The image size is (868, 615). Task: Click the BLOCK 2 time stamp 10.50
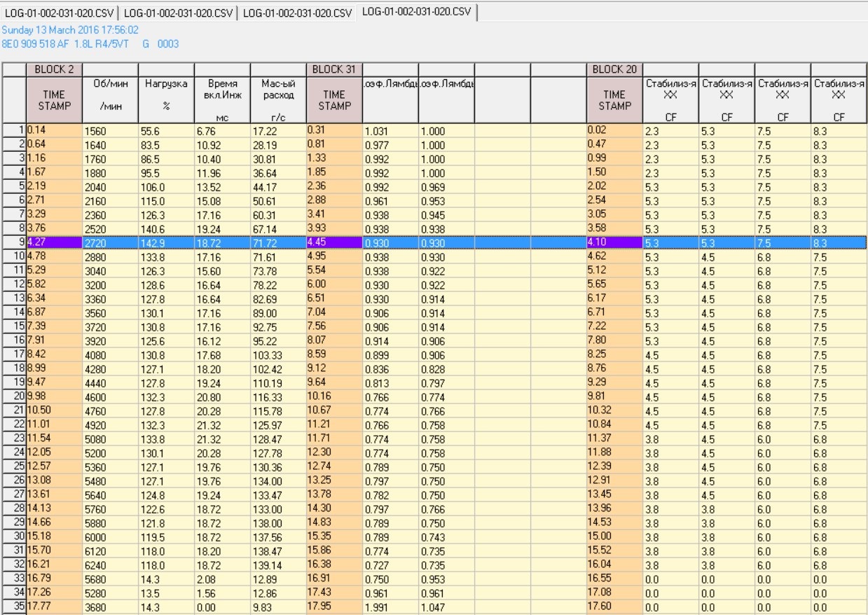[x=54, y=411]
